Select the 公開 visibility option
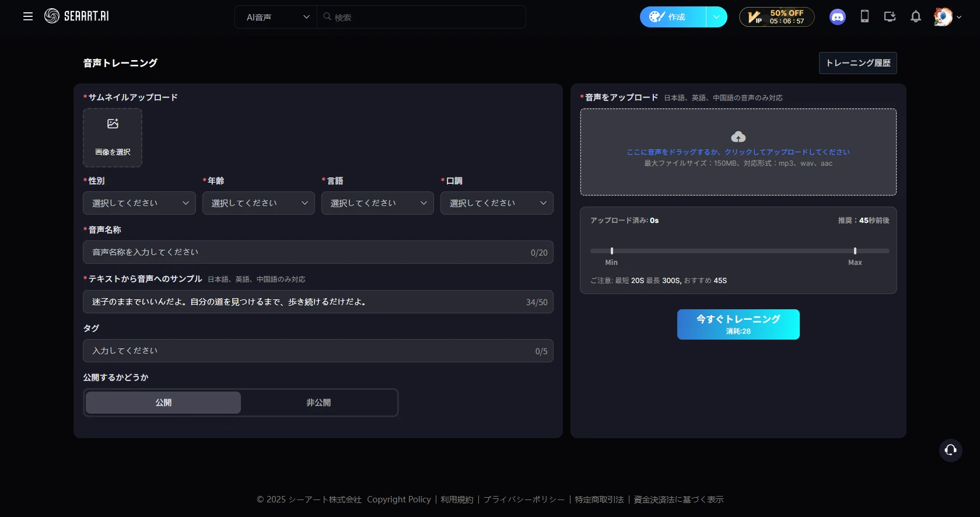The image size is (980, 517). tap(163, 403)
